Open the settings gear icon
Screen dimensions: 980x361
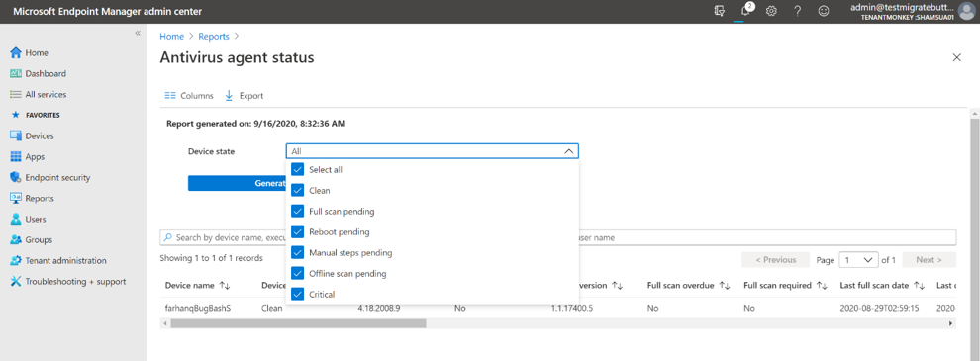pos(771,11)
